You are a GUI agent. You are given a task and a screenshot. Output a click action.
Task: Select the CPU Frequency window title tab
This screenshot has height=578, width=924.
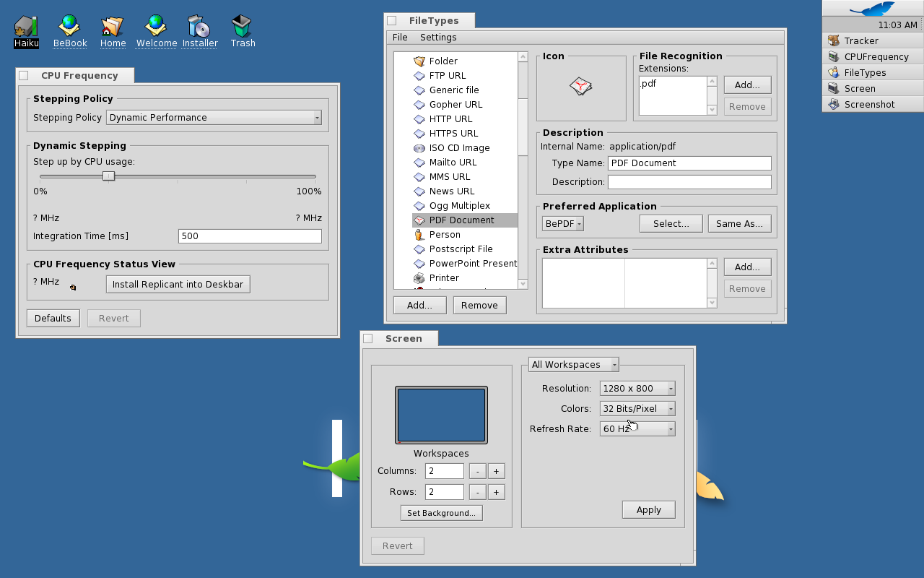click(x=75, y=75)
